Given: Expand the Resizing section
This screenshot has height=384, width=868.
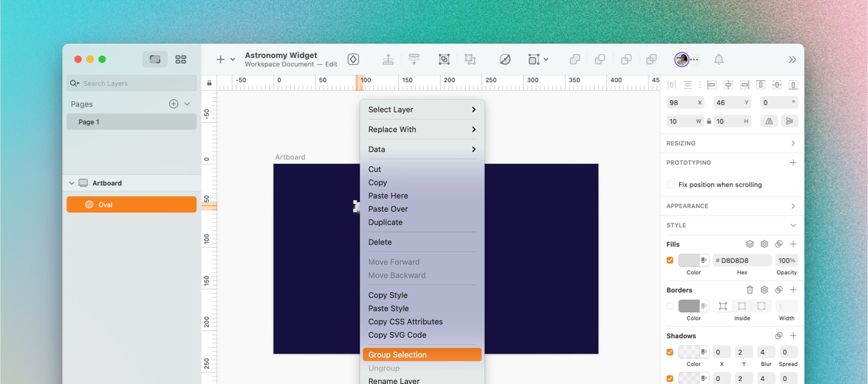Looking at the screenshot, I should coord(793,143).
